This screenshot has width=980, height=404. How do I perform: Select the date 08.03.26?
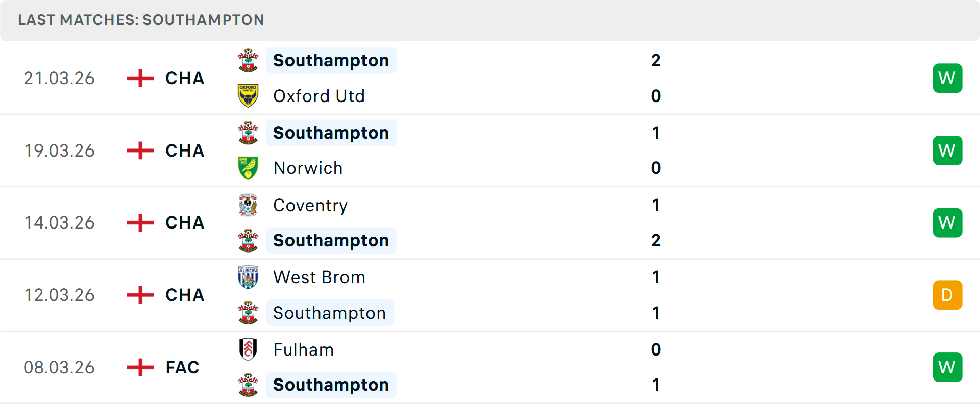(x=59, y=367)
